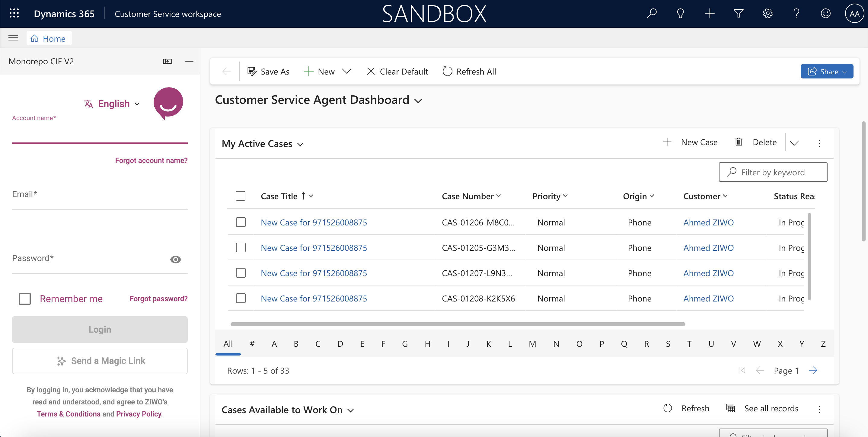This screenshot has width=868, height=437.
Task: Expand the New dashboard dropdown chevron
Action: coord(347,72)
